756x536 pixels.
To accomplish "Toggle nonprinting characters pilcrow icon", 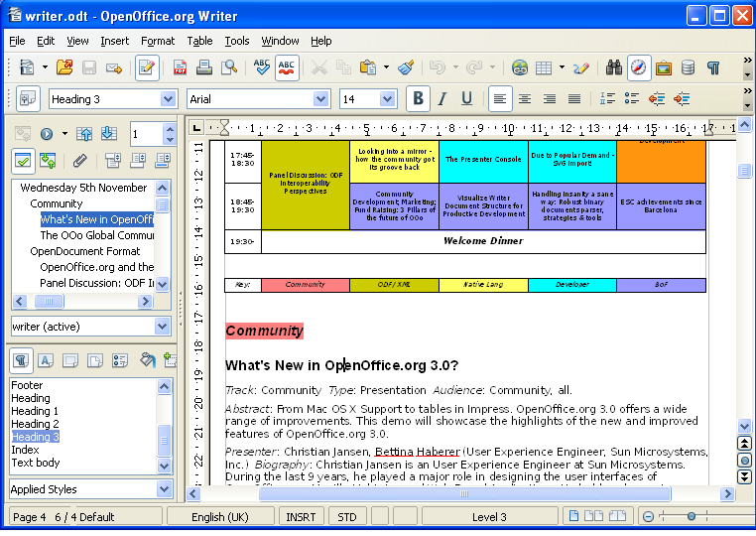I will click(712, 68).
